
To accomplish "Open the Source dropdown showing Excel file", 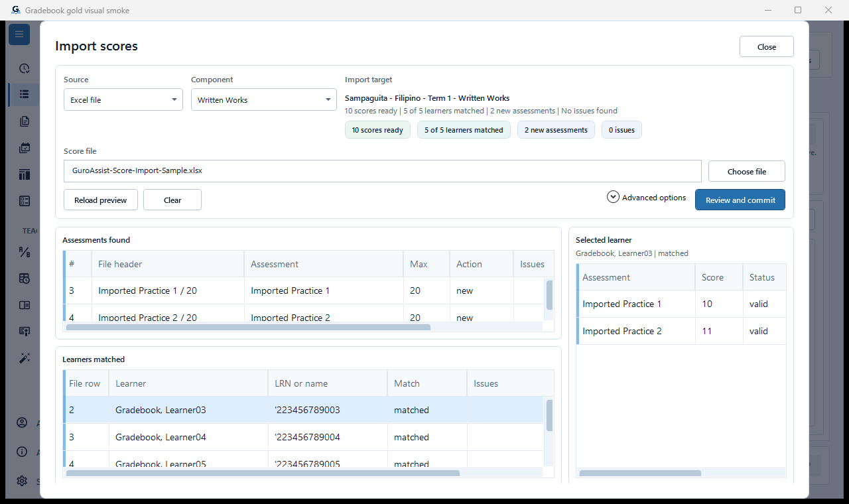I will (123, 99).
